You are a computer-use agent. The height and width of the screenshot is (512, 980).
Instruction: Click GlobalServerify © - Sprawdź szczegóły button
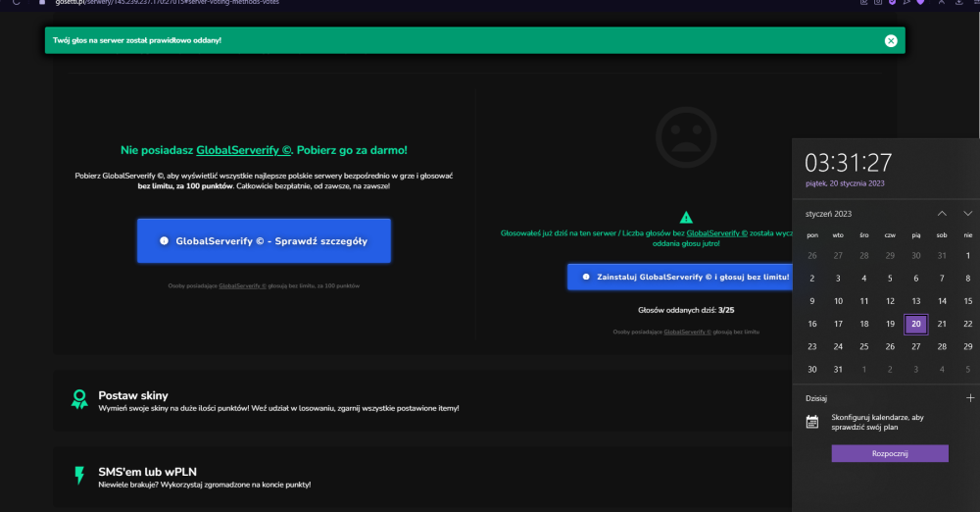point(264,241)
